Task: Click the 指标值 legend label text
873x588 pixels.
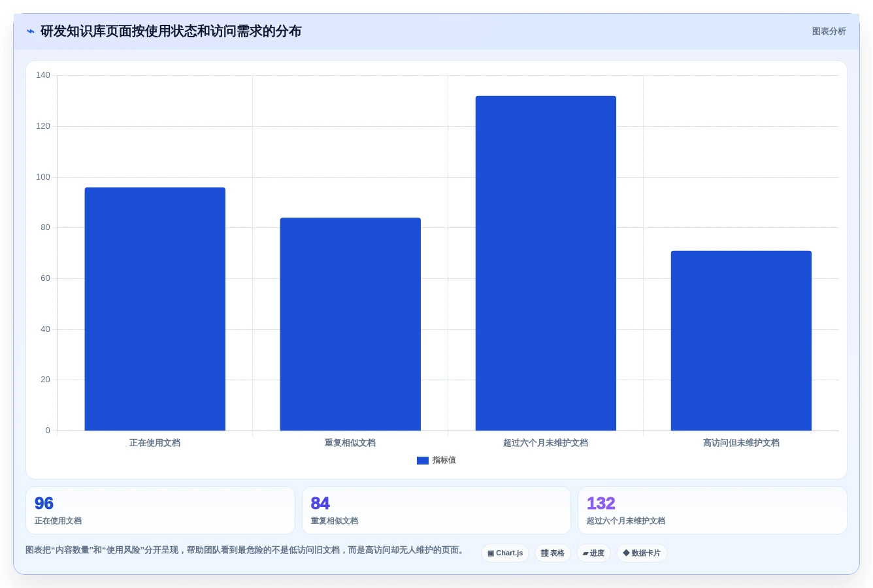Action: [x=444, y=461]
